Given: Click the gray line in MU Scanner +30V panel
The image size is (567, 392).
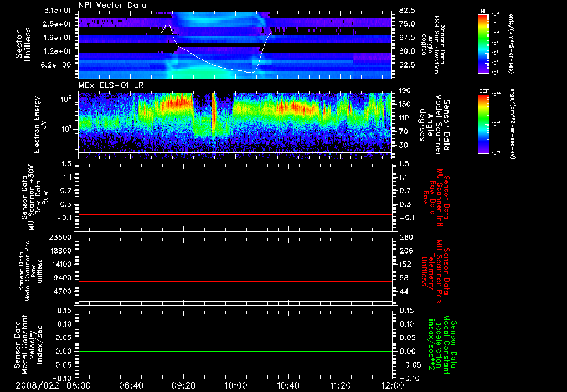Looking at the screenshot, I should point(235,214).
